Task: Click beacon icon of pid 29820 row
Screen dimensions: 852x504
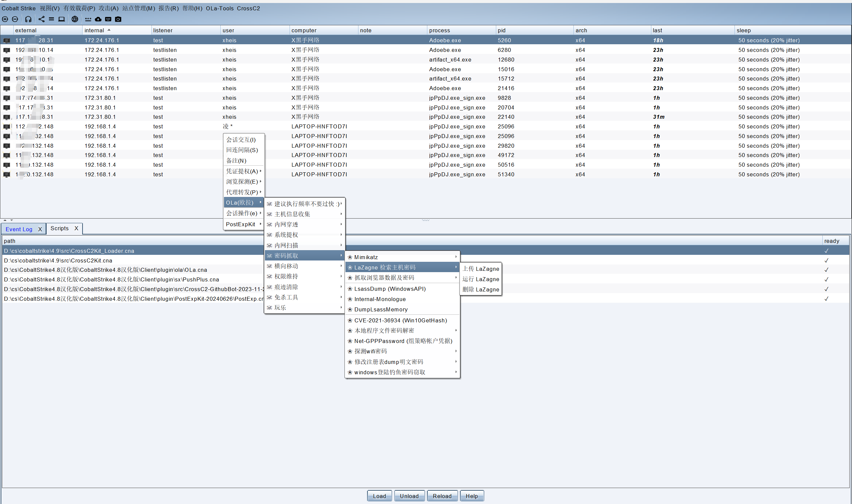Action: click(6, 146)
